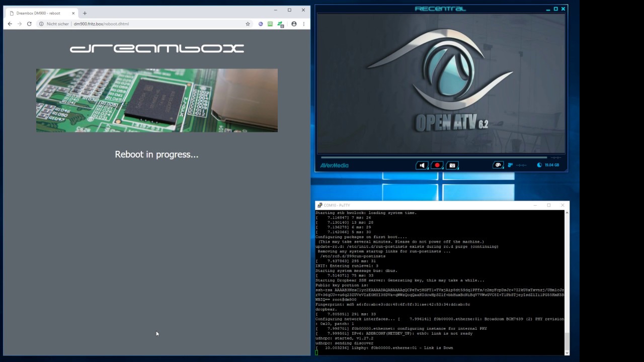Go back in Chrome

(10, 24)
